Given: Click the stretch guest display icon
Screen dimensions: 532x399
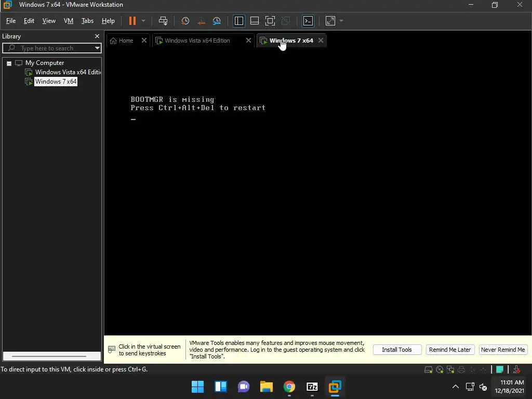Looking at the screenshot, I should tap(330, 21).
